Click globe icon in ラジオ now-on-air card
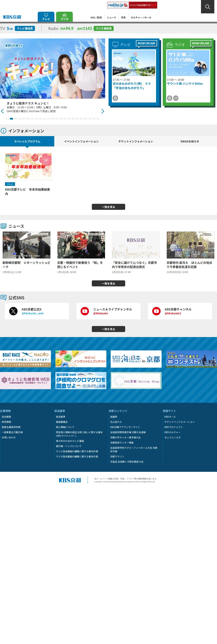The image size is (217, 644). coord(170,98)
